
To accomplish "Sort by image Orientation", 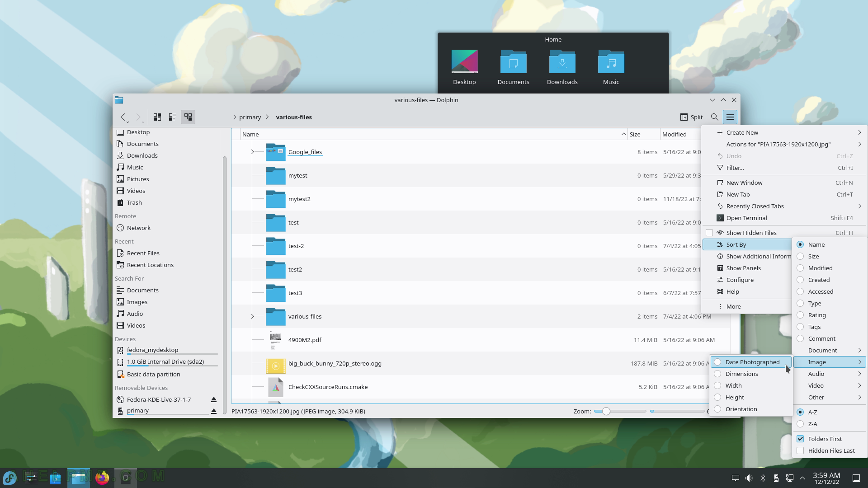I will [751, 409].
